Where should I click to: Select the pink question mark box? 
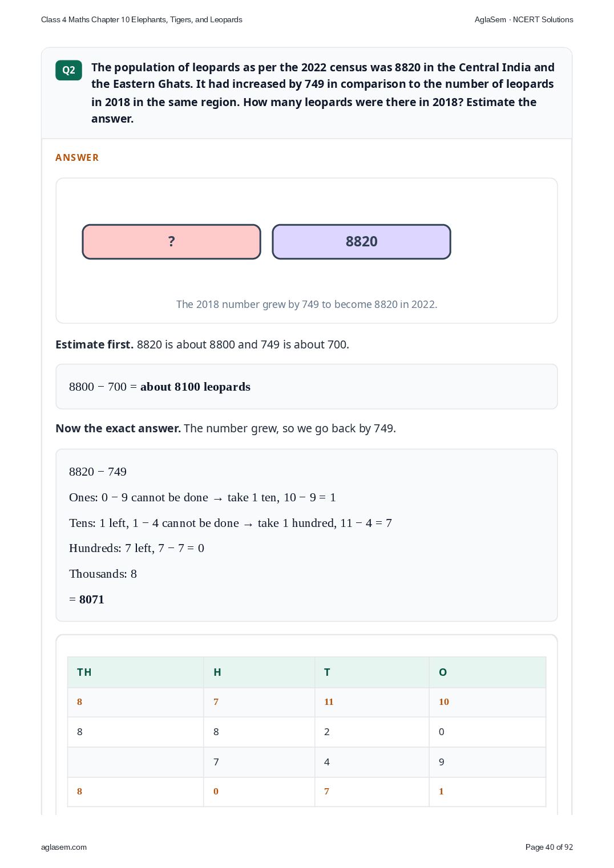(171, 242)
